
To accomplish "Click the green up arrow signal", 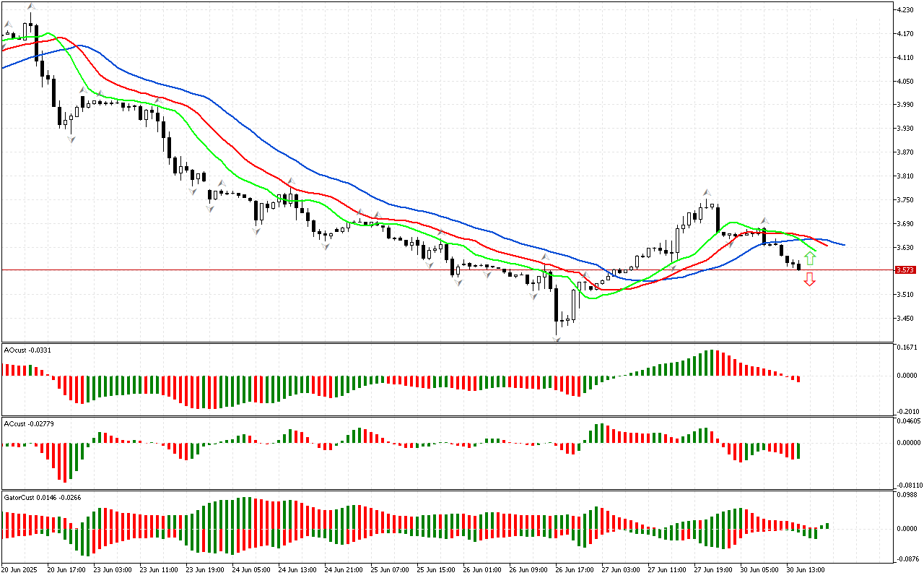I will click(x=810, y=259).
